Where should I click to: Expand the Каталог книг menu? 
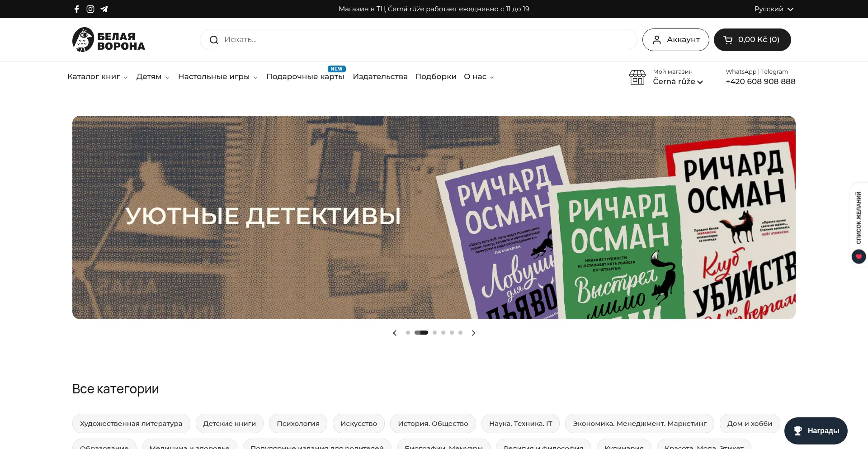[x=97, y=77]
